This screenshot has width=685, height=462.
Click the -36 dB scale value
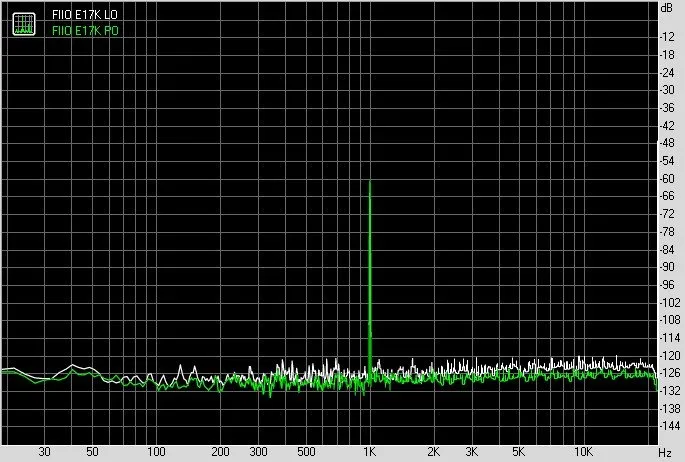pyautogui.click(x=667, y=108)
